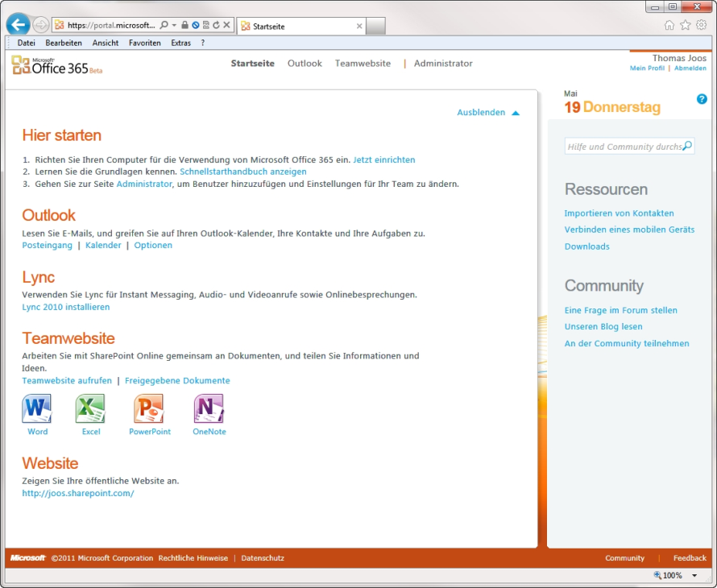Open Rechtliche Hinweise in footer
Viewport: 717px width, 588px height.
click(193, 558)
